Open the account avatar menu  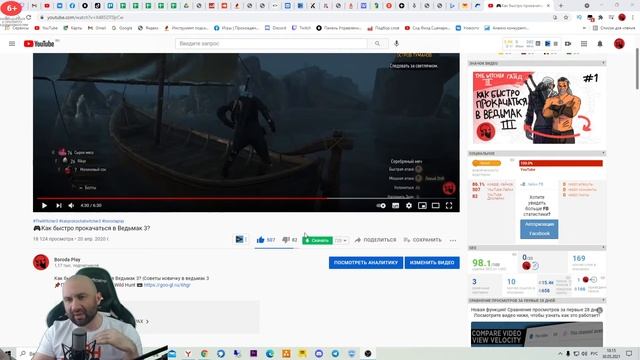pyautogui.click(x=619, y=44)
